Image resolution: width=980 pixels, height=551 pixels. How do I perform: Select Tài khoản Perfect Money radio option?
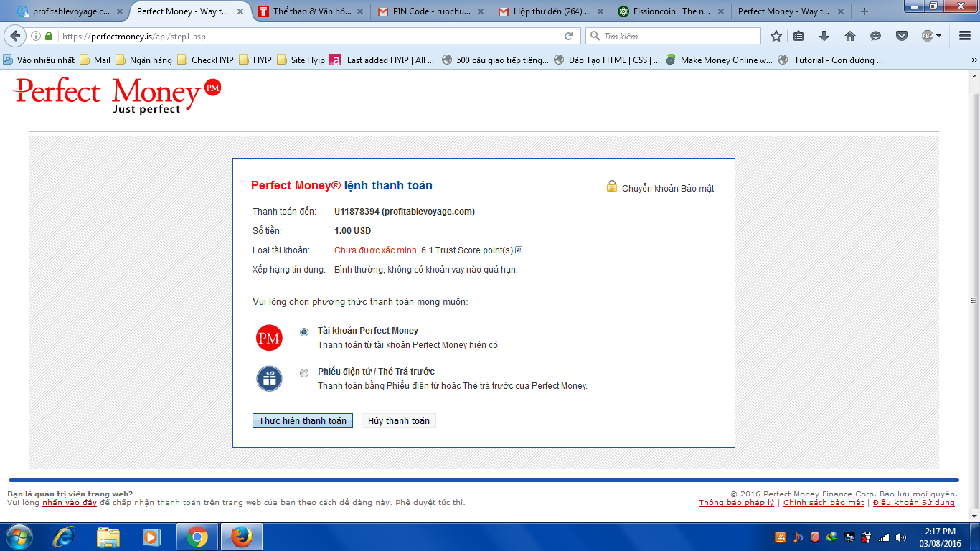(304, 332)
